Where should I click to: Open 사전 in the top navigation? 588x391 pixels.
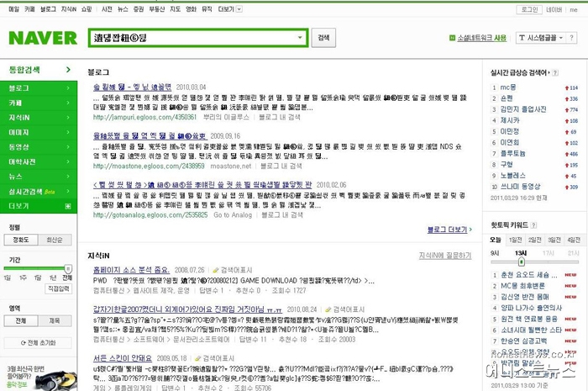[x=107, y=9]
